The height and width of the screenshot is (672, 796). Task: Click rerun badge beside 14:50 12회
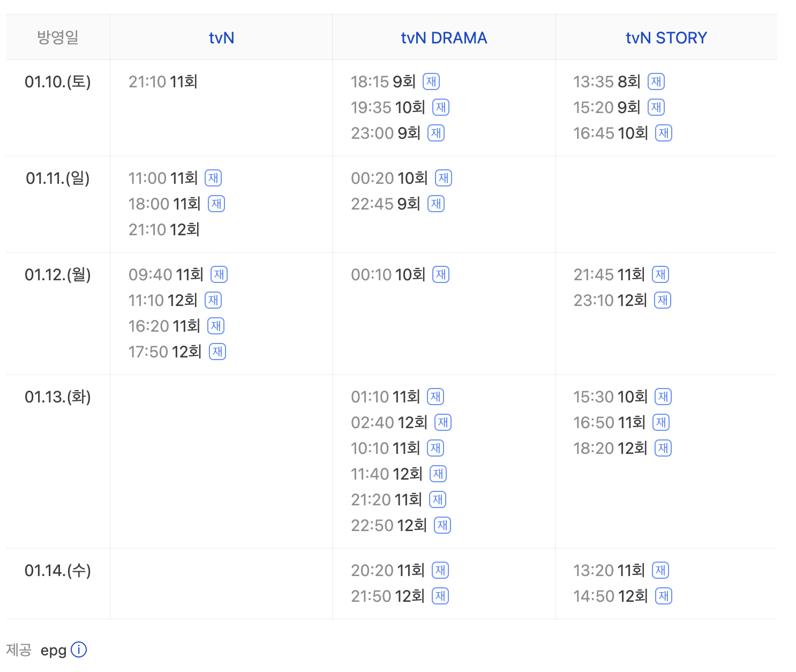[x=664, y=596]
